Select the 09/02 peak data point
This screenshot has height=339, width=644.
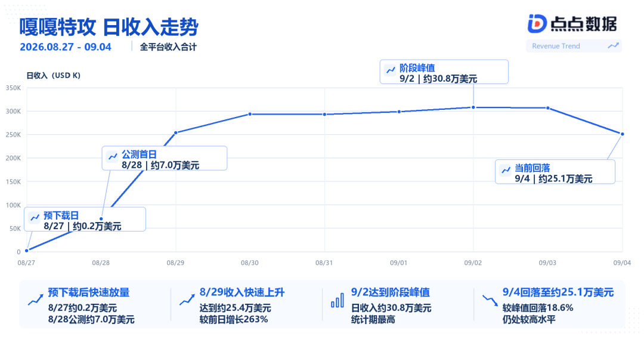point(473,107)
